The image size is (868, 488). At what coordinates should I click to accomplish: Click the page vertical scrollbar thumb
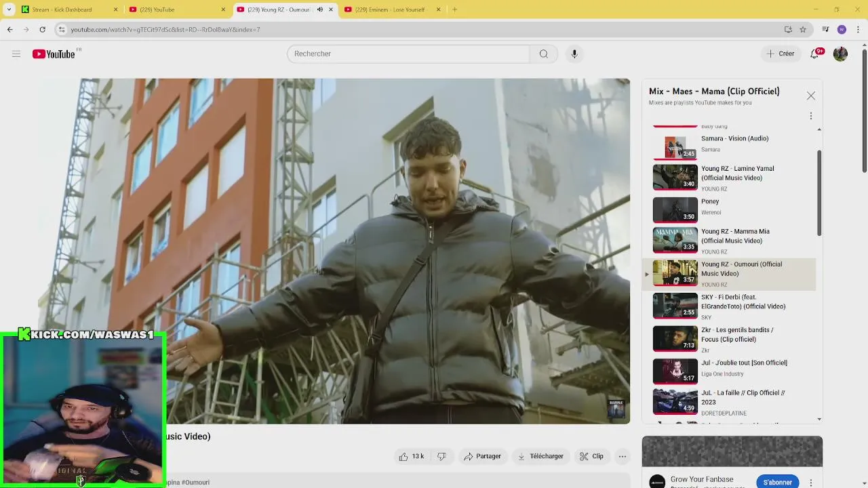pos(864,110)
